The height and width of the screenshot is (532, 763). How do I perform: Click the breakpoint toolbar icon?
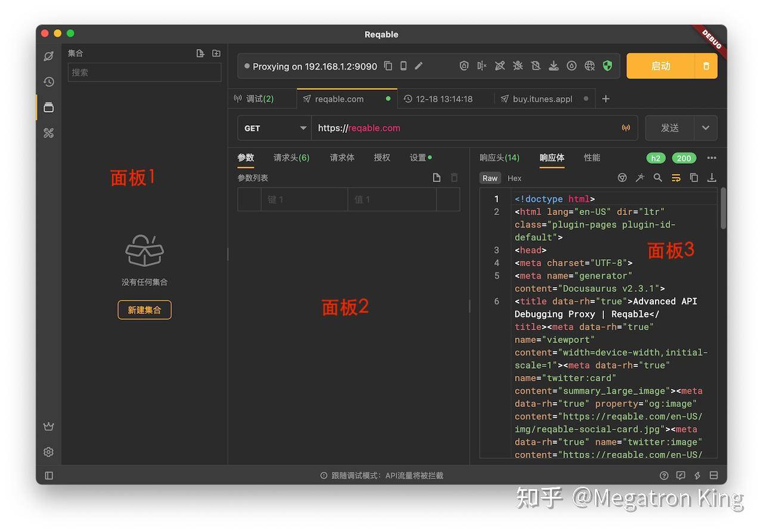click(482, 66)
